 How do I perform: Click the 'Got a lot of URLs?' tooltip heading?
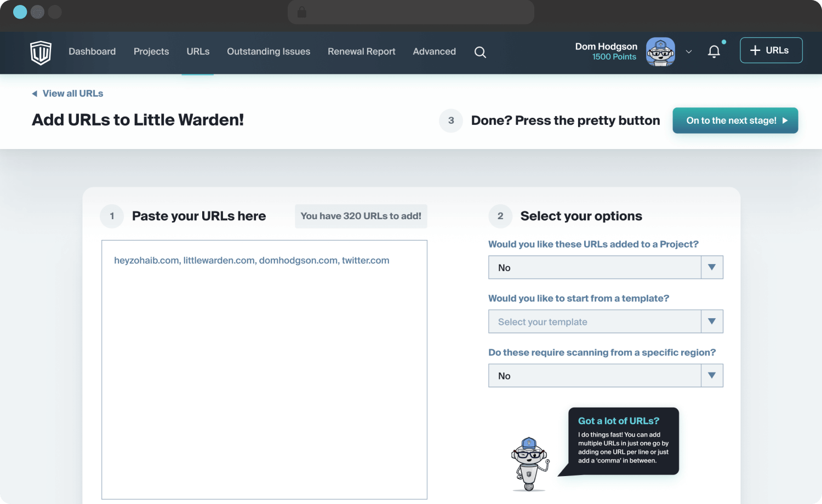619,421
